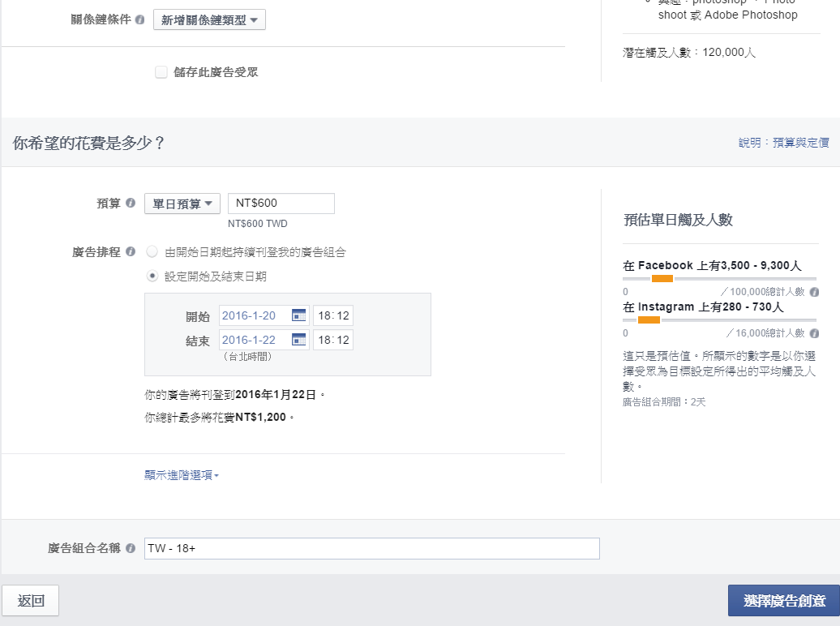Open 新增關係鏈類型 dropdown
The width and height of the screenshot is (840, 626).
click(x=209, y=20)
